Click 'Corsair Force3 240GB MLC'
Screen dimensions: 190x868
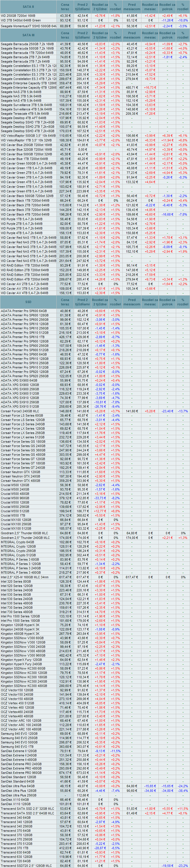coord(20,411)
